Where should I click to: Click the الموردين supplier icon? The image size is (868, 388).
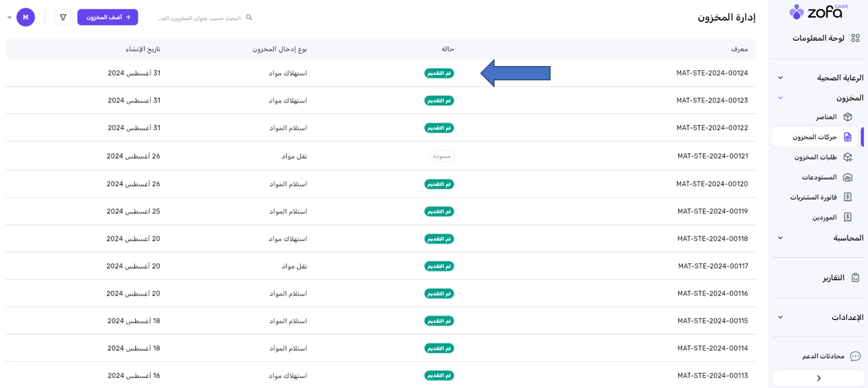coord(848,217)
